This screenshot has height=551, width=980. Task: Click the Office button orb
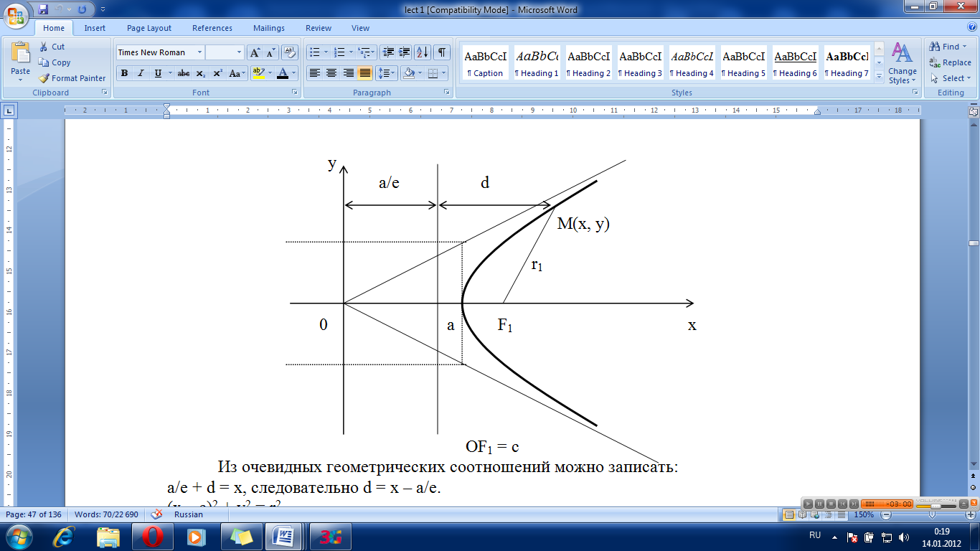point(16,14)
